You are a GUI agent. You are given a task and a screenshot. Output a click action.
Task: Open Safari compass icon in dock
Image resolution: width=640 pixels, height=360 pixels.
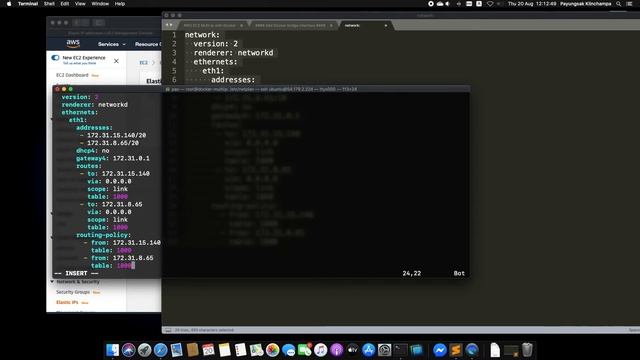[160, 350]
